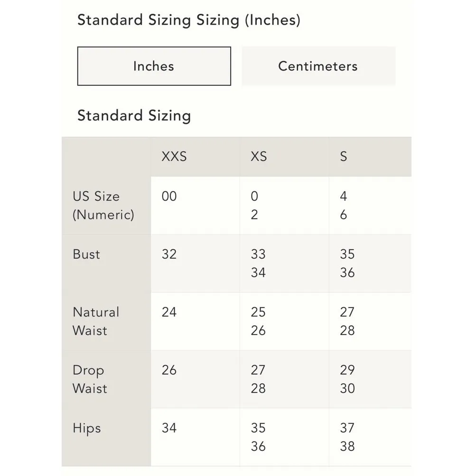Select the US Size (Numeric) row label
The image size is (476, 476).
[103, 205]
